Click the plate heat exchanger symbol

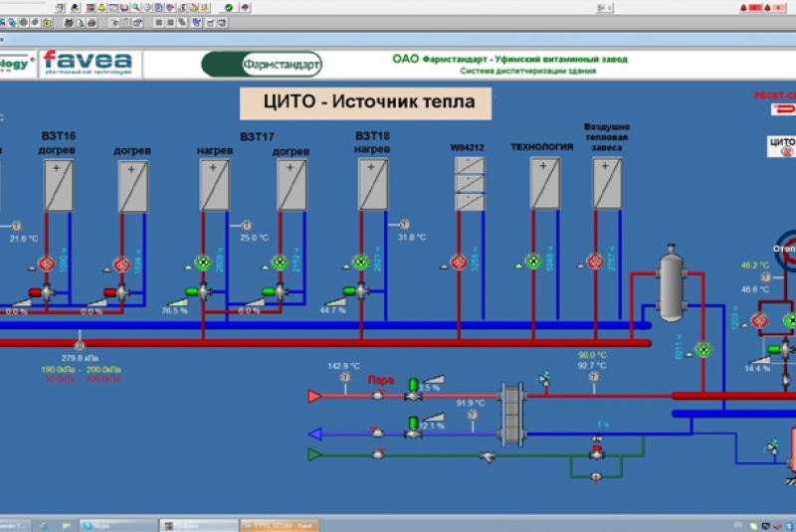[512, 415]
